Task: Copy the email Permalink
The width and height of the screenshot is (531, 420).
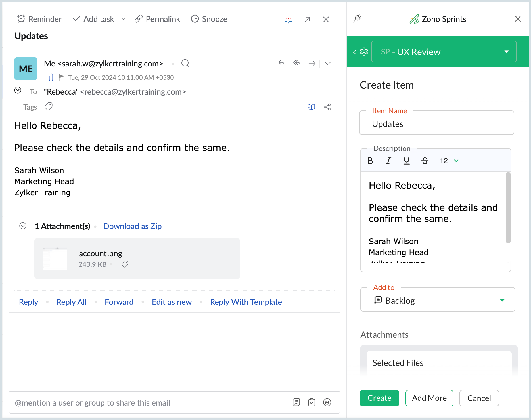Action: click(x=157, y=19)
